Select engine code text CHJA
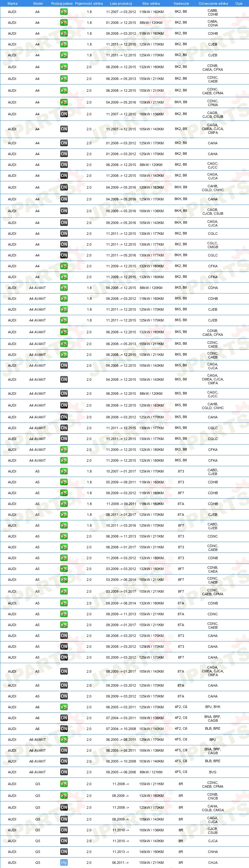The width and height of the screenshot is (249, 868). [x=213, y=863]
